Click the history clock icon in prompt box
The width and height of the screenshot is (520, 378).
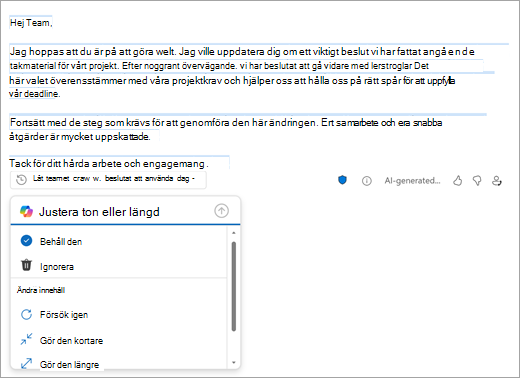click(21, 180)
